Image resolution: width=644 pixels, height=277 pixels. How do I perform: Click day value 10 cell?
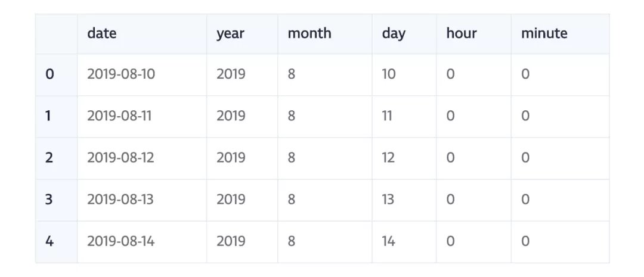389,74
